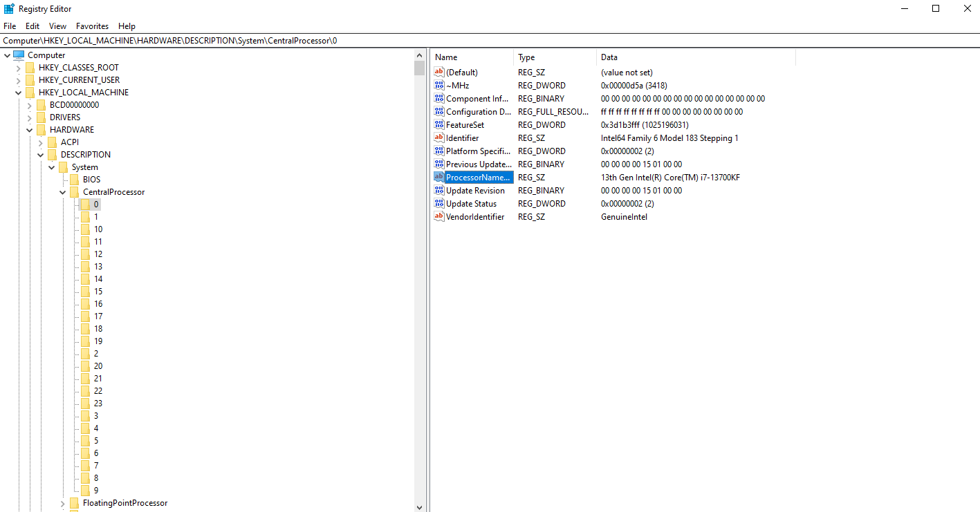Select the (Default) value icon
The height and width of the screenshot is (512, 980).
438,72
